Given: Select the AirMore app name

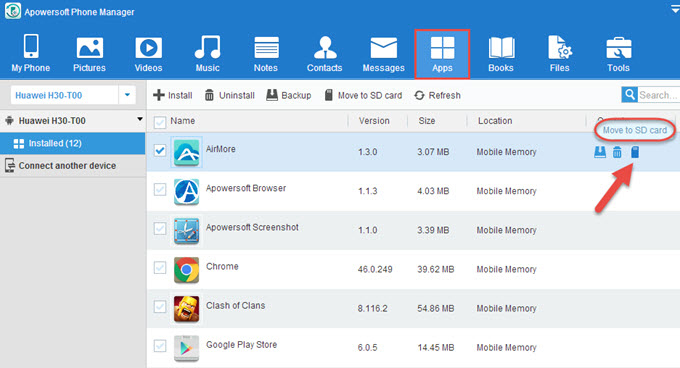Looking at the screenshot, I should point(221,149).
